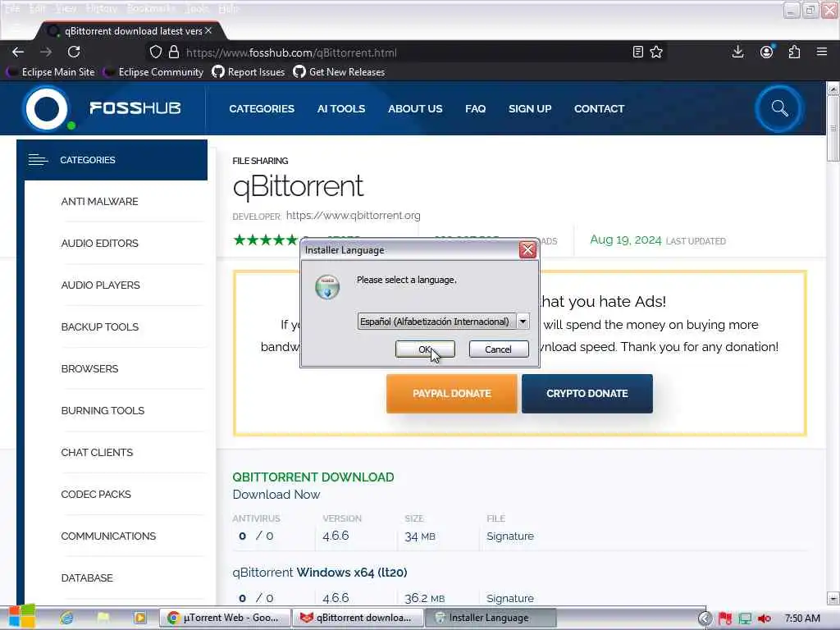Click the volume speaker tray icon
This screenshot has height=630, width=840.
tap(765, 619)
